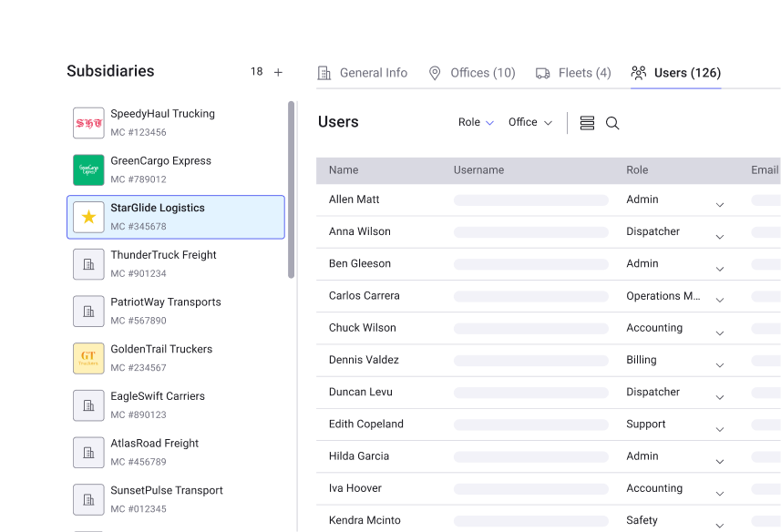Expand role dropdown for Carlos Carrera
The height and width of the screenshot is (532, 781).
coord(720,300)
